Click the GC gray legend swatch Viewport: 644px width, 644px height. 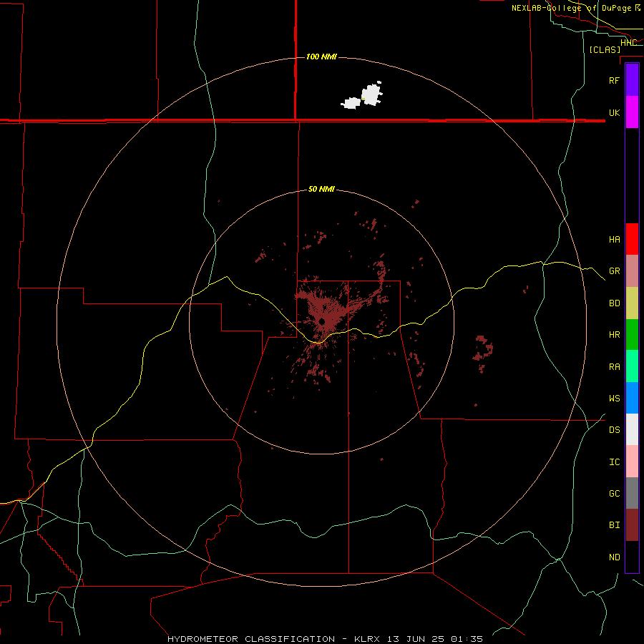[632, 493]
